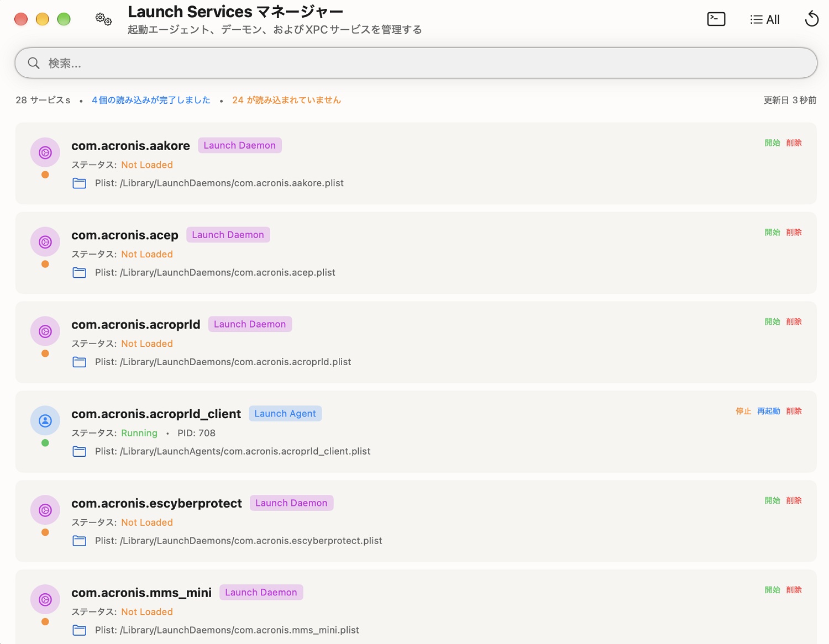This screenshot has height=644, width=829.
Task: Start the com.acronis.acep service (開始)
Action: (772, 233)
